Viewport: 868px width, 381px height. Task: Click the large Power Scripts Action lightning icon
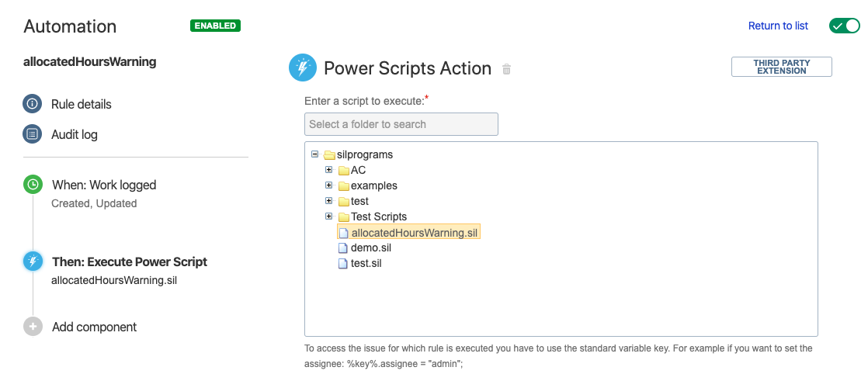tap(303, 68)
